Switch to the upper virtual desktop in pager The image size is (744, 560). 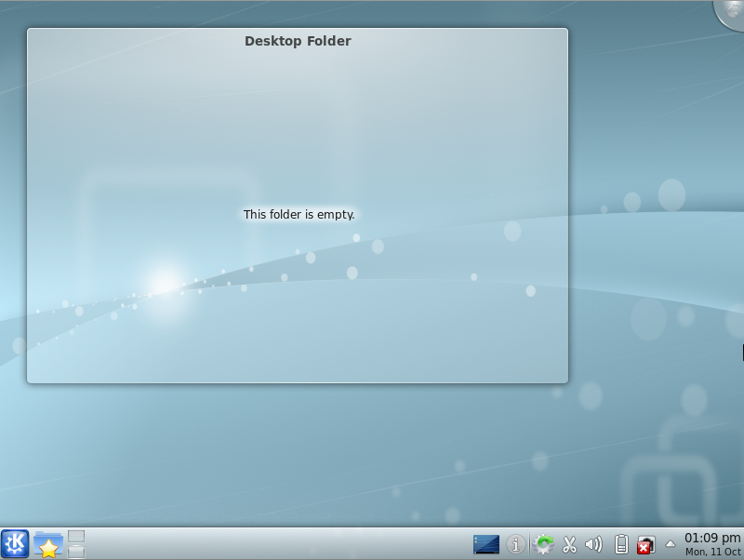[76, 537]
